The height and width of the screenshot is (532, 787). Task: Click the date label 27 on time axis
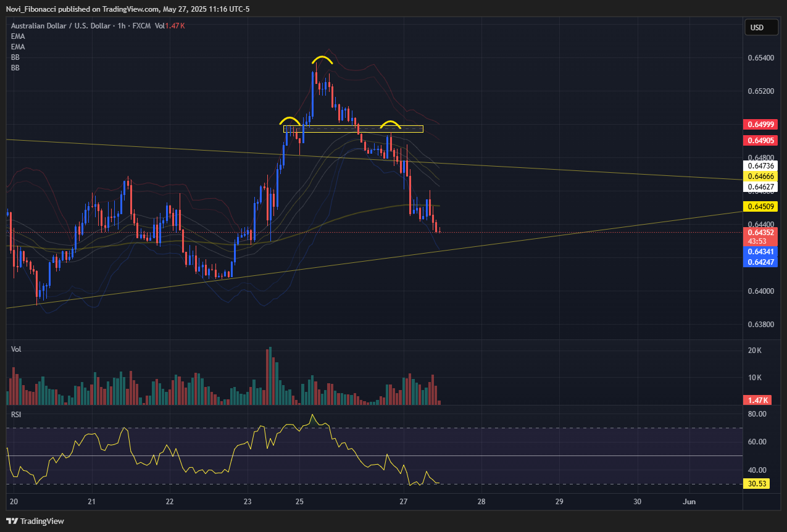pyautogui.click(x=404, y=502)
